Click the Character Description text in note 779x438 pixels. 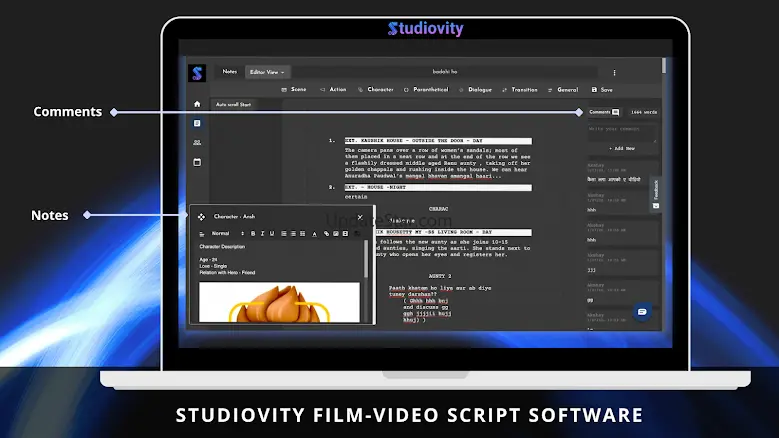[x=222, y=247]
